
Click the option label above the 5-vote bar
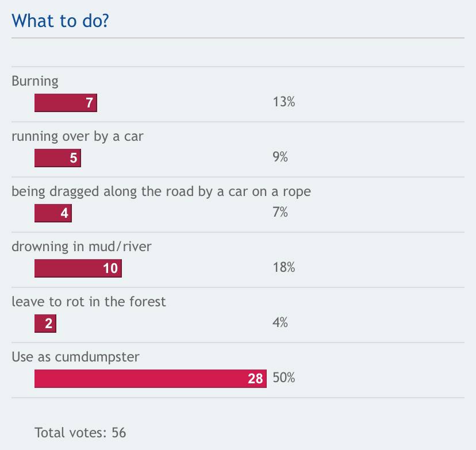coord(78,137)
